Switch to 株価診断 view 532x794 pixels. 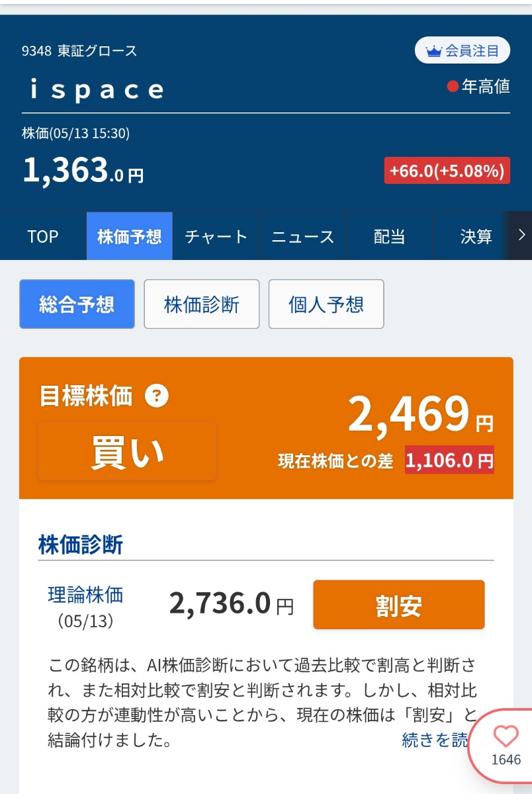point(202,304)
